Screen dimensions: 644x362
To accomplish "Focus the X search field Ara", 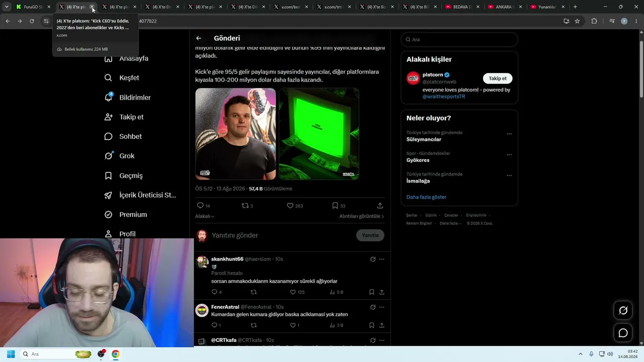I will click(459, 39).
